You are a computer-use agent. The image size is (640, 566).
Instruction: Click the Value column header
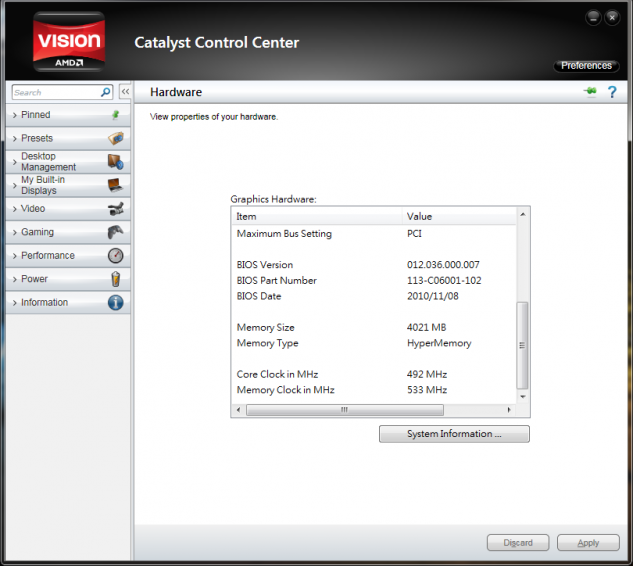[460, 216]
